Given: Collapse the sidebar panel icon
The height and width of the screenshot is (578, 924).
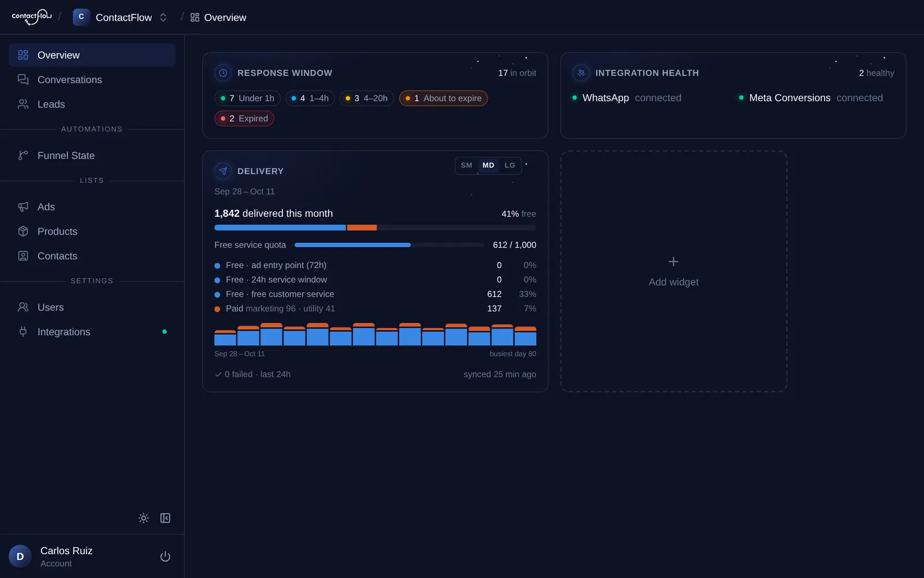Looking at the screenshot, I should (x=165, y=518).
